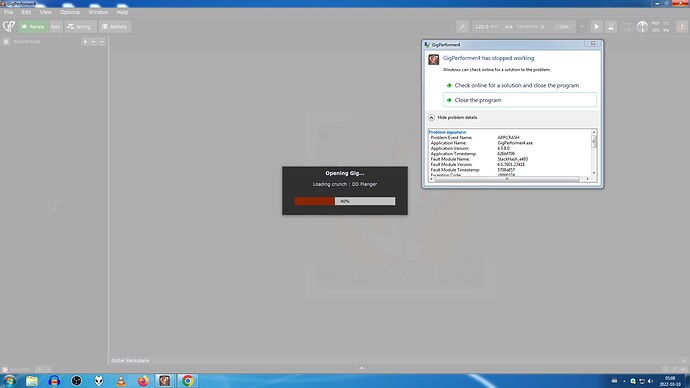Click Gig Performer taskbar icon
This screenshot has width=690, height=388.
point(165,381)
